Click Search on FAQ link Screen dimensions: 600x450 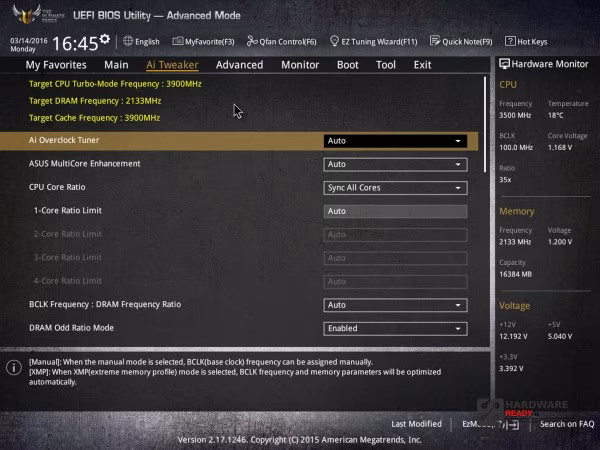(x=567, y=424)
